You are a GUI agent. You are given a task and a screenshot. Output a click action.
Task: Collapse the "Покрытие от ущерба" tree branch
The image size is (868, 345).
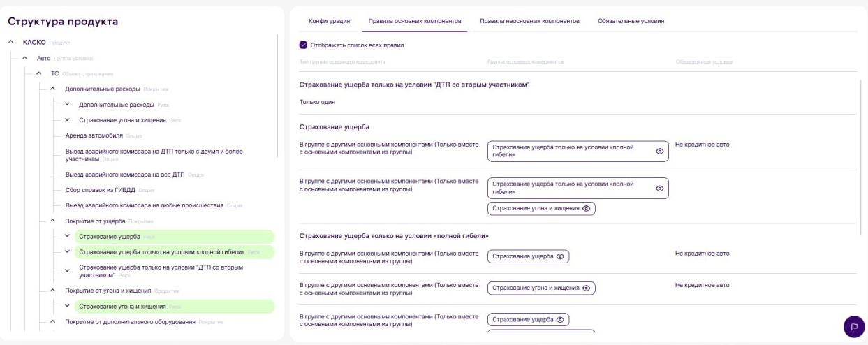52,221
